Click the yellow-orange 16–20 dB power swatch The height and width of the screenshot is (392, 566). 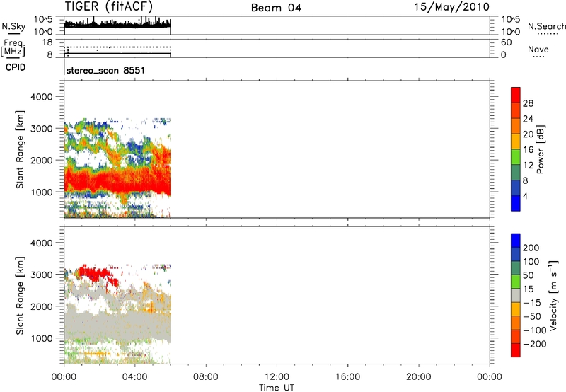point(516,141)
